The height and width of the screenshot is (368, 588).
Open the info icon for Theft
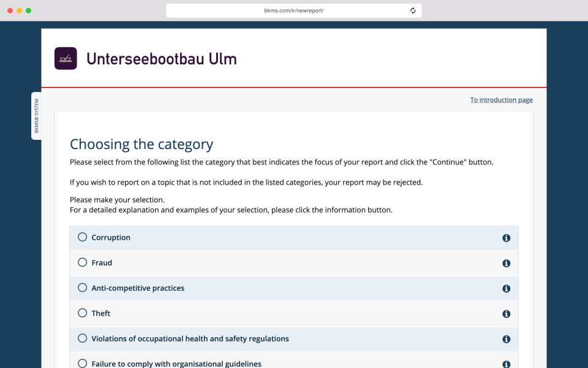tap(506, 313)
